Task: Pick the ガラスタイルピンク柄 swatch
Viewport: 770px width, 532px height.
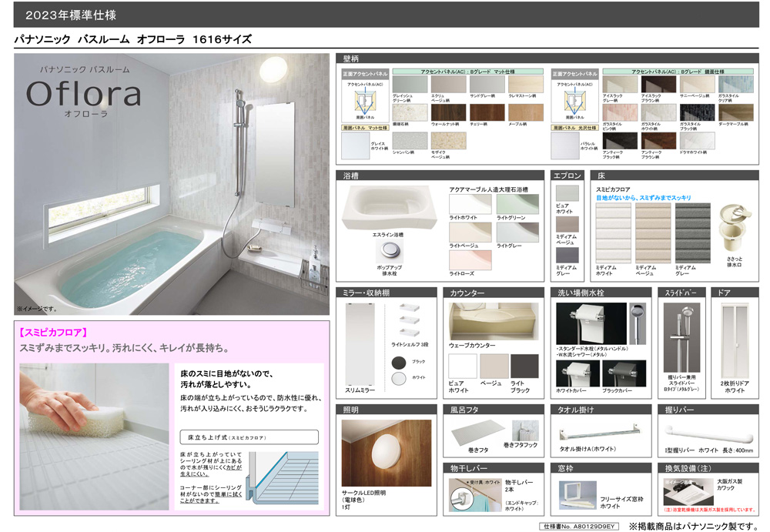Action: (x=620, y=112)
